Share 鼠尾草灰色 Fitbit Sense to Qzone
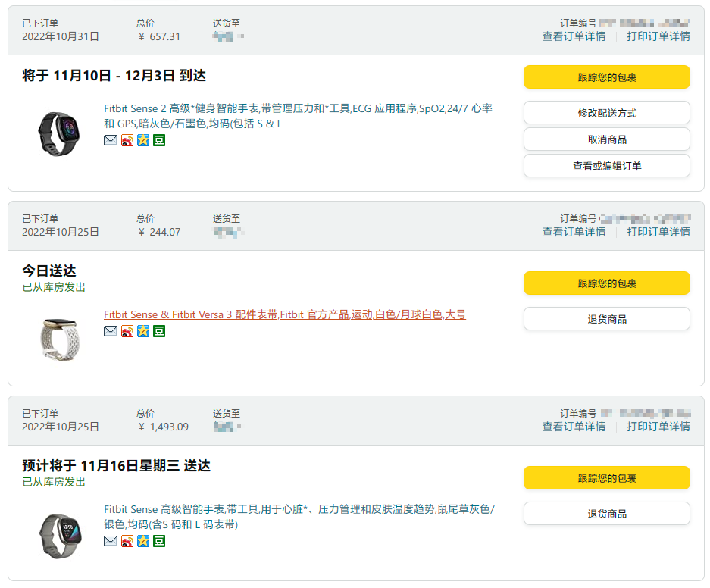Screen dimensions: 710x588 coord(143,541)
